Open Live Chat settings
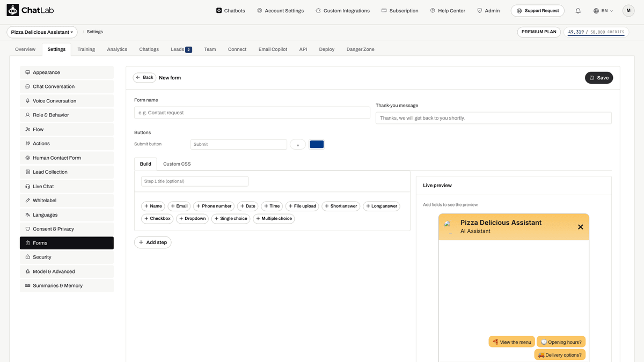The height and width of the screenshot is (362, 644). (x=67, y=186)
